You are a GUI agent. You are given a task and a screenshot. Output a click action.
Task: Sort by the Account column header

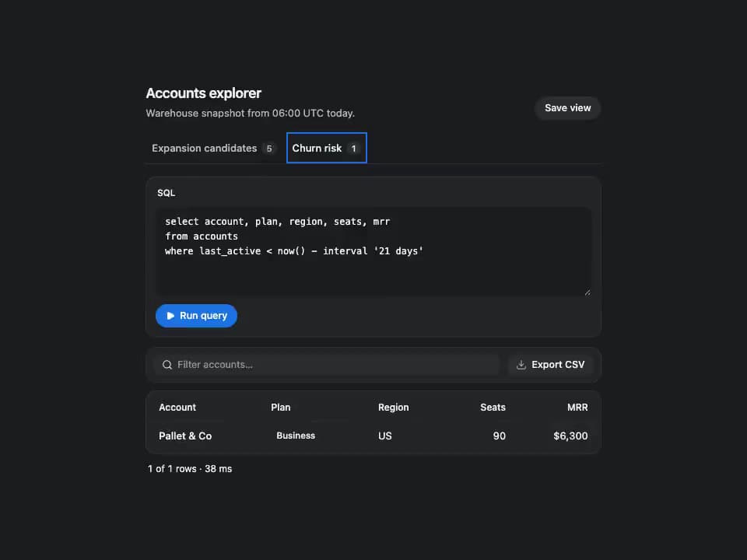(x=177, y=408)
